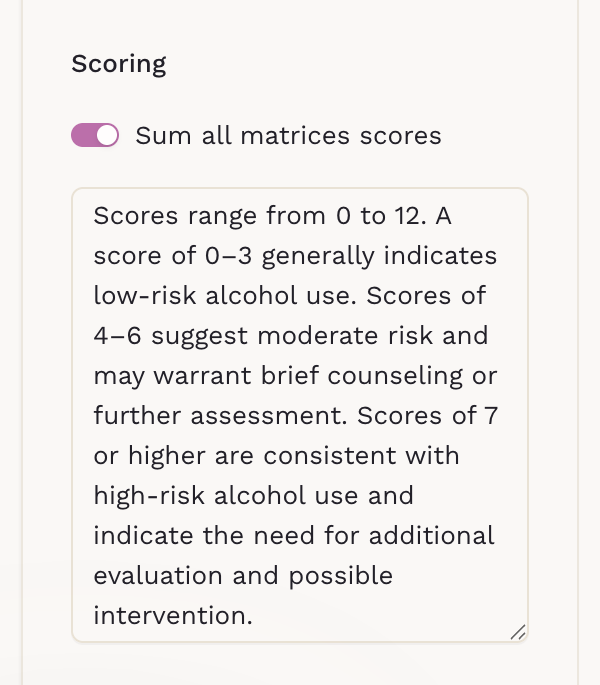Click the word 'consistent' in the textarea
600x685 pixels.
[x=330, y=456]
